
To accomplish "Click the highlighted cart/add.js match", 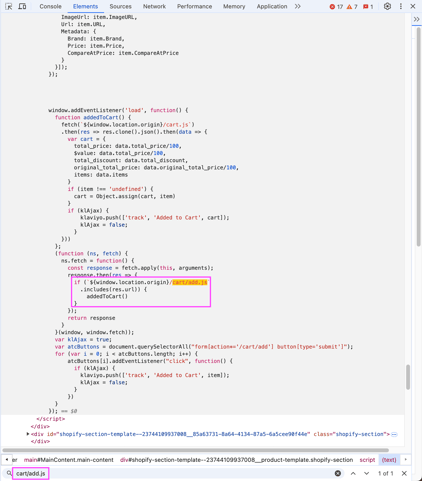I will (190, 282).
